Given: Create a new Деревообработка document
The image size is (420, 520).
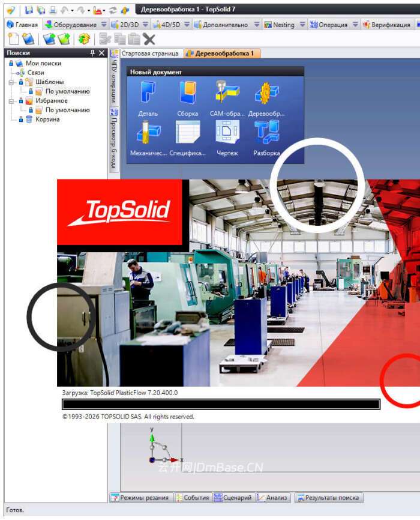Looking at the screenshot, I should tap(266, 98).
